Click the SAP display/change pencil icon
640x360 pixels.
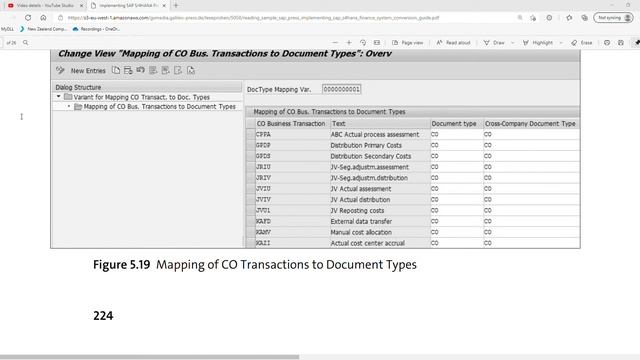(x=60, y=70)
